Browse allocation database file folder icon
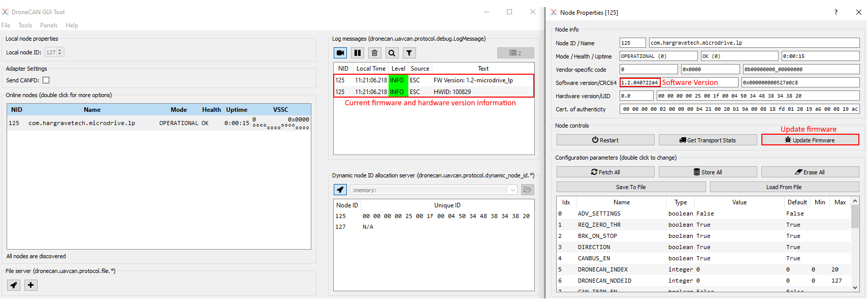 (x=528, y=190)
